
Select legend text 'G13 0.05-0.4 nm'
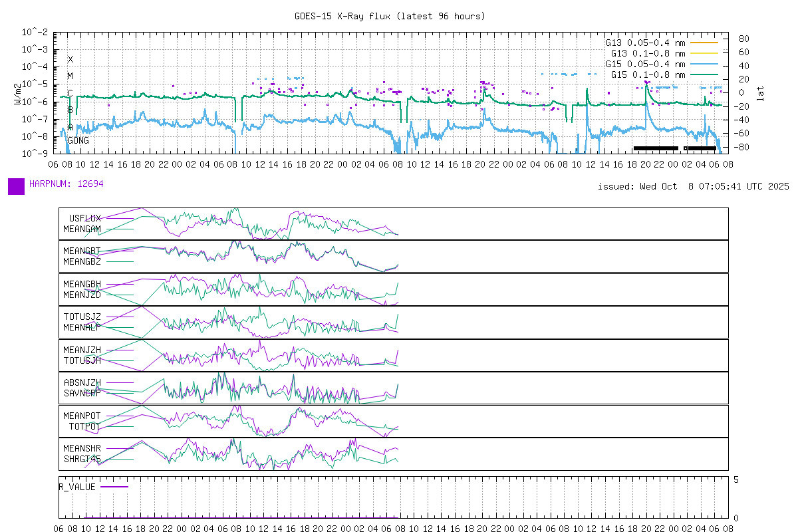tap(646, 43)
